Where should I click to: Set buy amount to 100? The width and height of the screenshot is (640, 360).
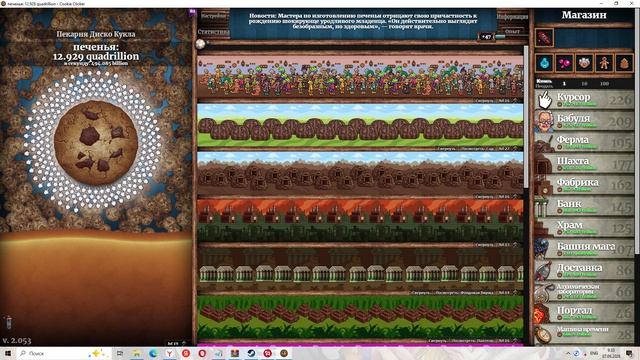(x=604, y=84)
